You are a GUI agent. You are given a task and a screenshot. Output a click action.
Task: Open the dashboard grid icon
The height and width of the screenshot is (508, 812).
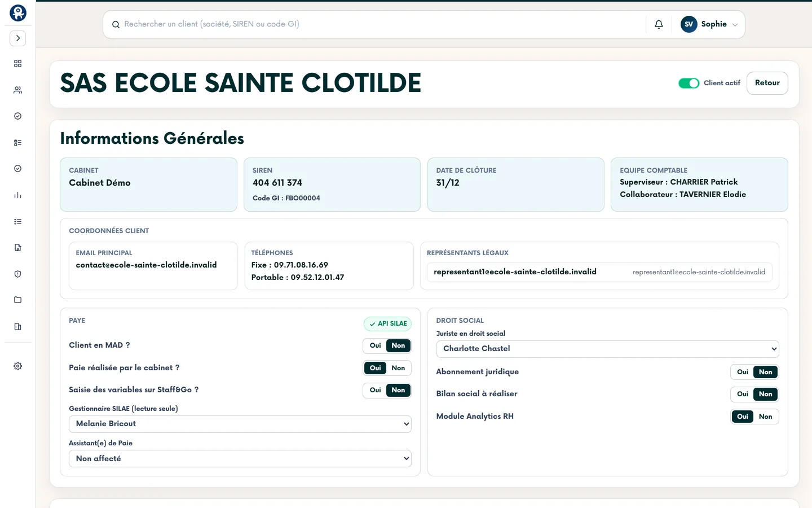coord(18,64)
